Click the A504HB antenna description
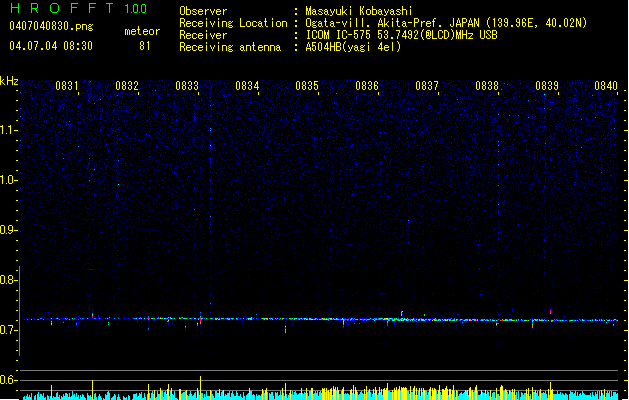 pyautogui.click(x=353, y=47)
